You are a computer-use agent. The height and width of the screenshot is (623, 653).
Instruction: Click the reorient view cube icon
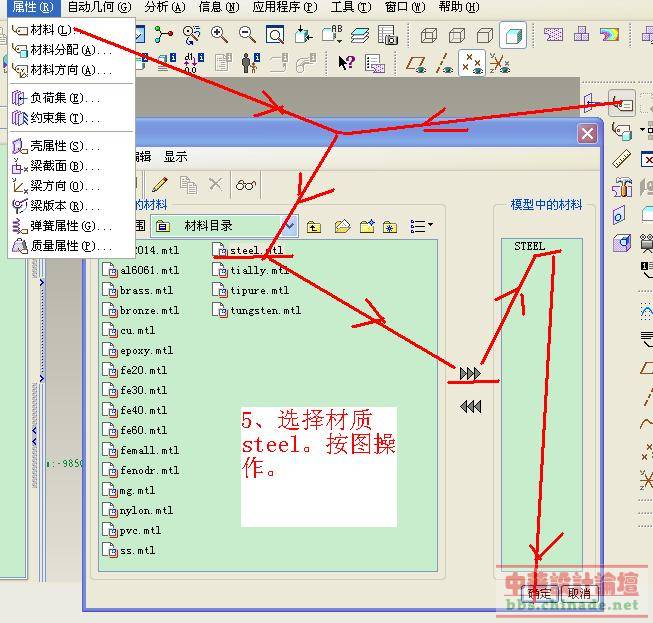coord(303,35)
